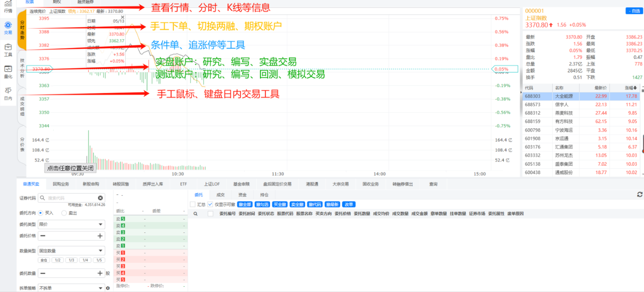The width and height of the screenshot is (644, 292).
Task: Select the 卖出 radio button
Action: 64,213
